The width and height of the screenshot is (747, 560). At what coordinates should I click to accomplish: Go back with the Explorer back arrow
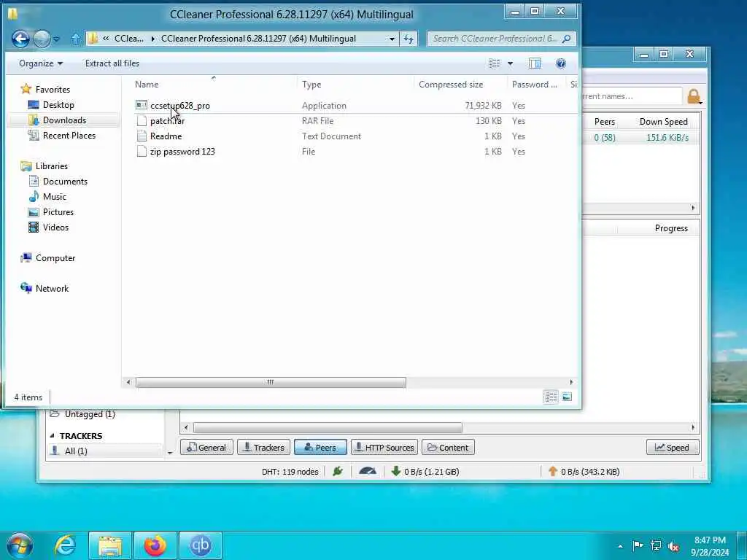point(20,39)
